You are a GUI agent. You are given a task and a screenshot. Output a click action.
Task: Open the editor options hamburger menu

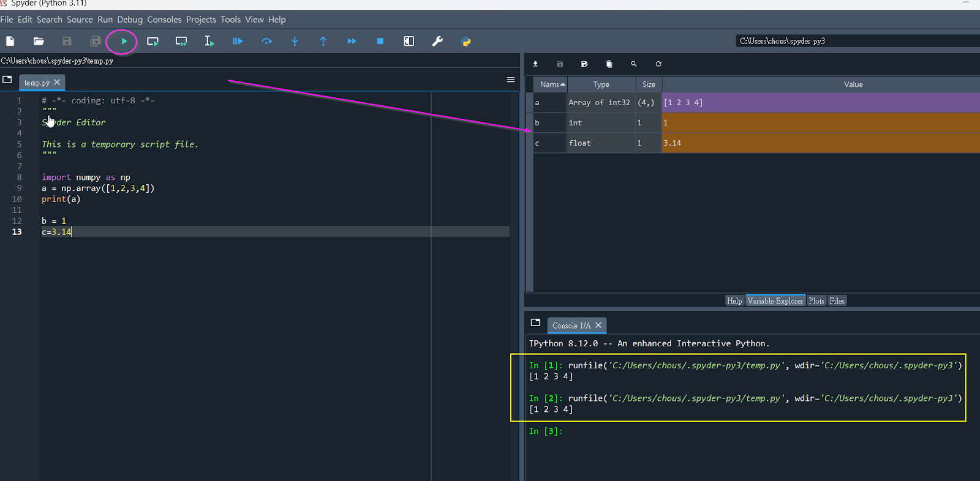tap(511, 80)
